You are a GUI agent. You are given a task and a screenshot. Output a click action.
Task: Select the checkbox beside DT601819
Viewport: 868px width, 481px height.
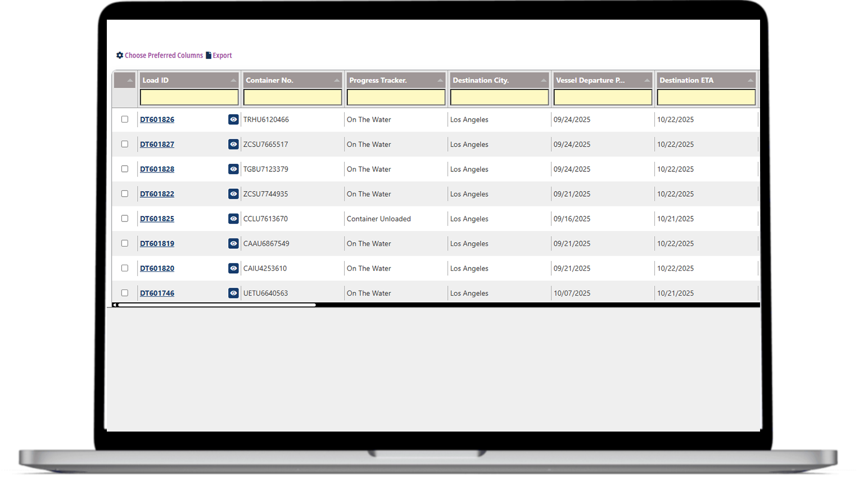coord(125,243)
